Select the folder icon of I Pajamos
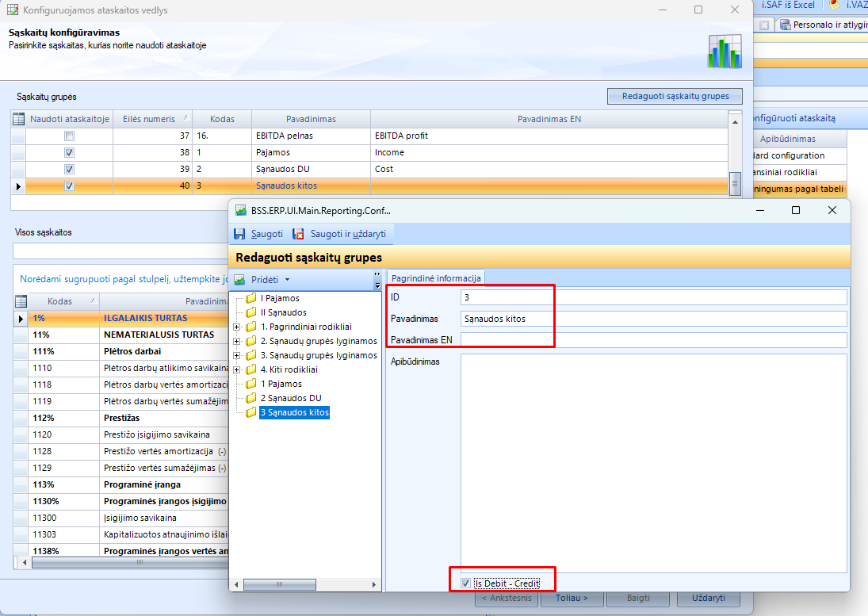The width and height of the screenshot is (868, 616). click(251, 299)
